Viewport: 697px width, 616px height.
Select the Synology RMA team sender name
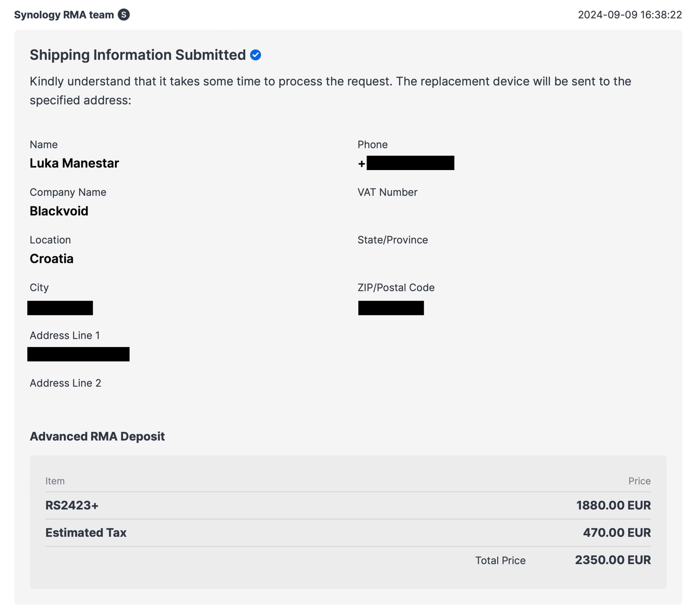(64, 15)
